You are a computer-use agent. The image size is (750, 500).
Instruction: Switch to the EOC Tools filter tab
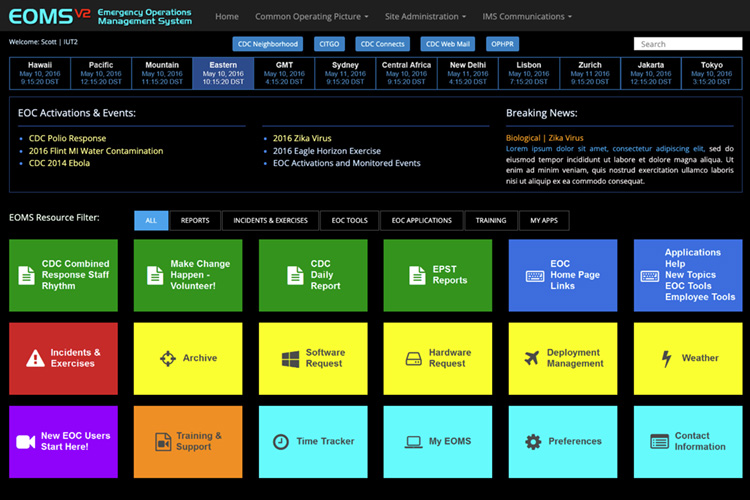[x=350, y=220]
